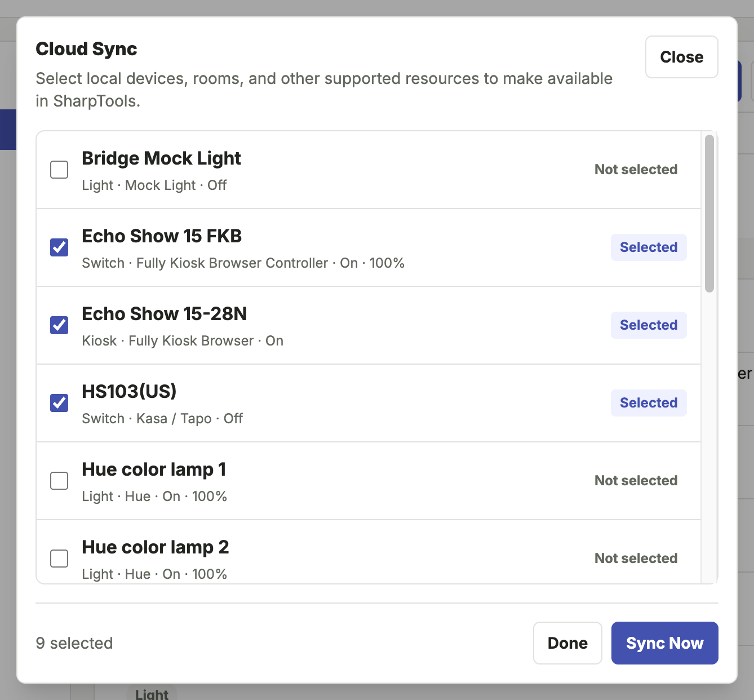This screenshot has width=754, height=700.
Task: Check the Hue color lamp 2 checkbox
Action: [x=59, y=559]
